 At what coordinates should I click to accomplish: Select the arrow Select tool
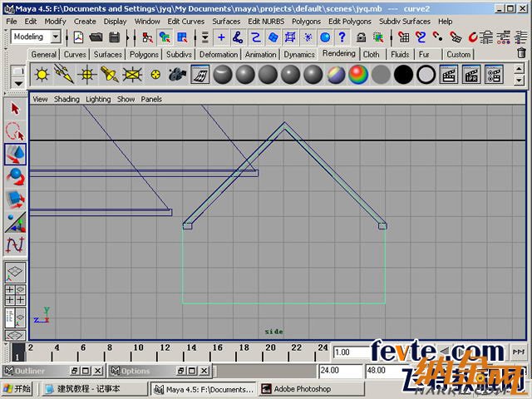15,109
